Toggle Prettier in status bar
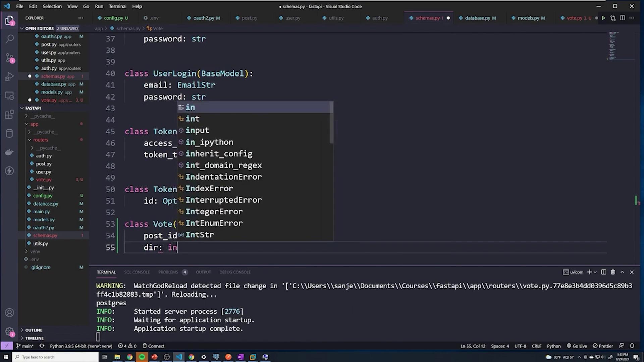Image resolution: width=644 pixels, height=362 pixels. point(603,346)
